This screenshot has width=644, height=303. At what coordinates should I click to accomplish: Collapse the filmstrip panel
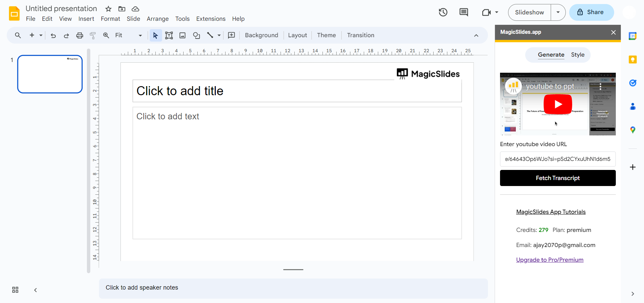(x=35, y=290)
